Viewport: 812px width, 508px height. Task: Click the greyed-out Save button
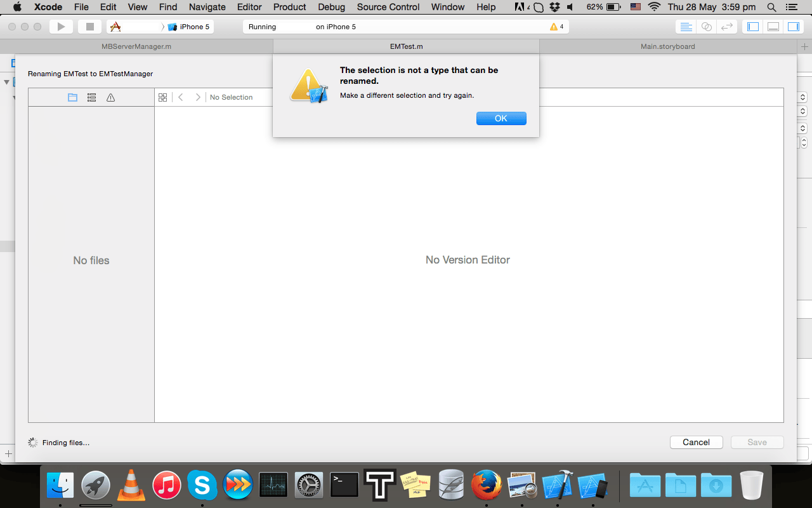pos(757,442)
